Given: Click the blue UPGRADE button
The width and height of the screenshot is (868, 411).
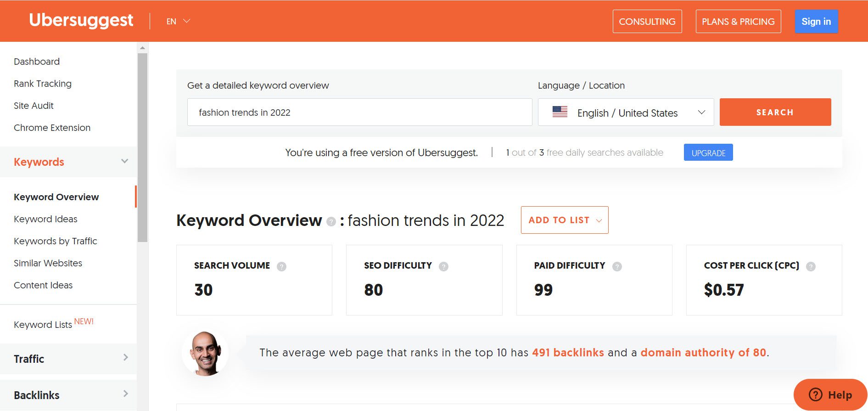Looking at the screenshot, I should 708,152.
